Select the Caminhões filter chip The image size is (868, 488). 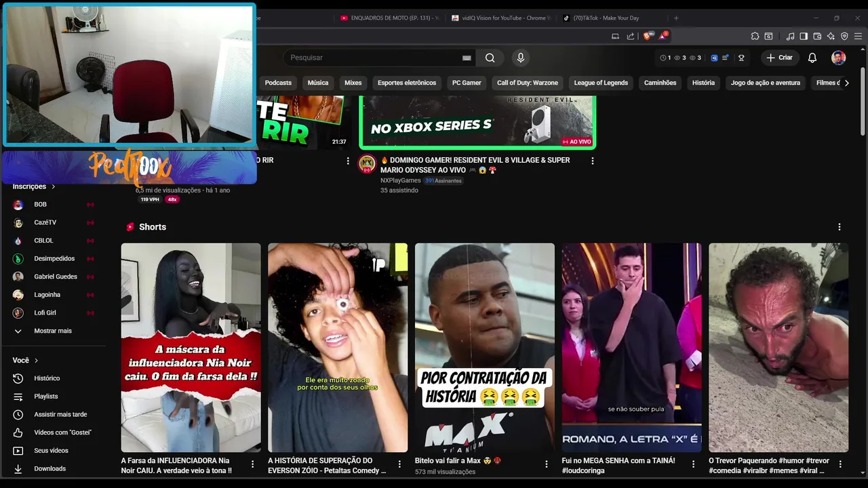[660, 83]
